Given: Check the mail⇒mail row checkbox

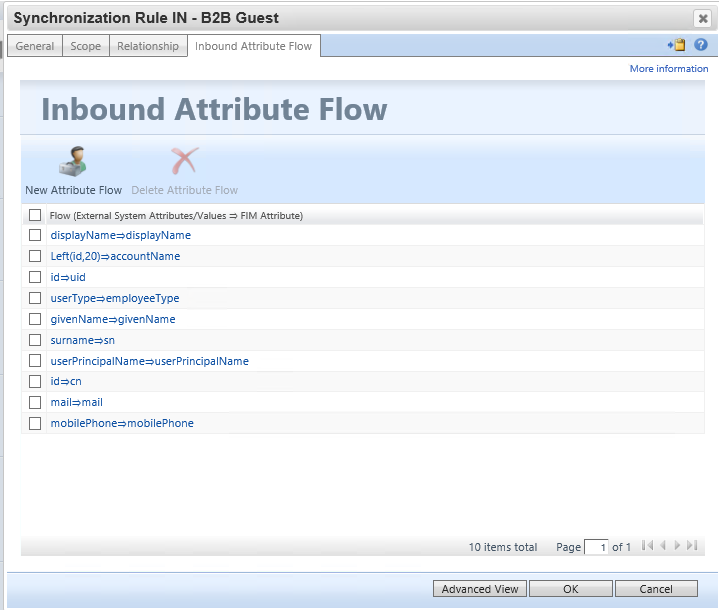Looking at the screenshot, I should click(35, 402).
